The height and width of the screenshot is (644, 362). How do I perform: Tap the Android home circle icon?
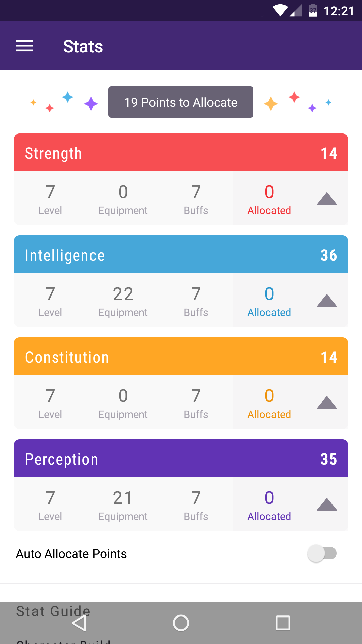tap(181, 623)
